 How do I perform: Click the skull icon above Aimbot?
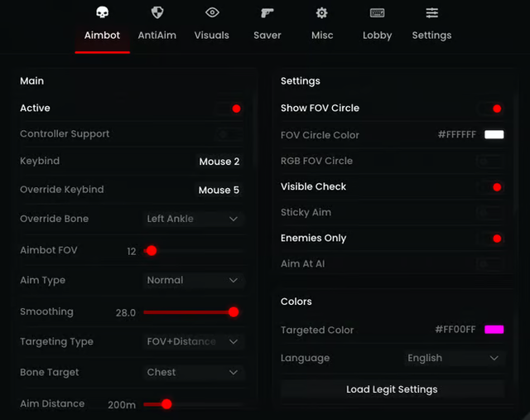pyautogui.click(x=102, y=12)
